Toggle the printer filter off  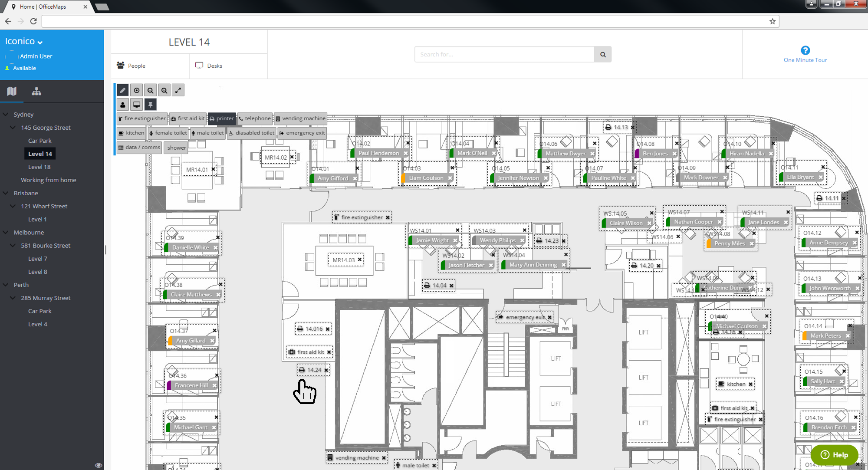(x=221, y=118)
